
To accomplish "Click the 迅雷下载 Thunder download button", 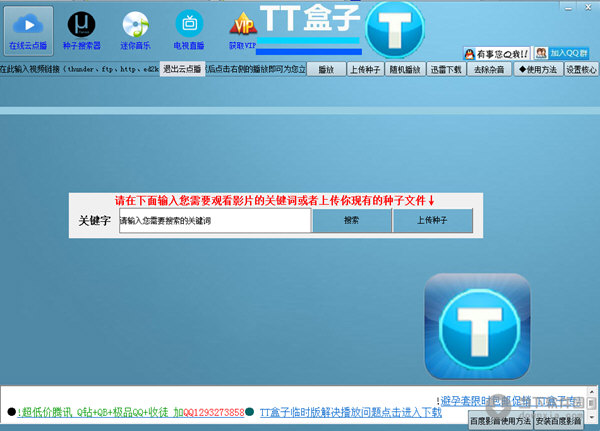I will tap(447, 70).
